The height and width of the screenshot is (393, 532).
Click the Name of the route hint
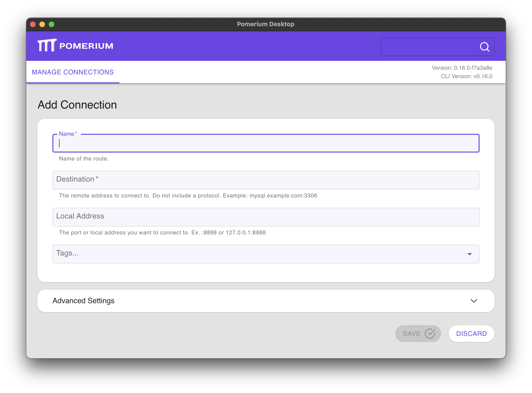(84, 158)
